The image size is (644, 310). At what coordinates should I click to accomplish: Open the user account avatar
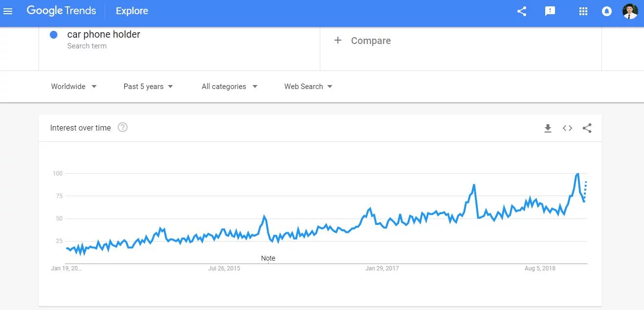[630, 11]
